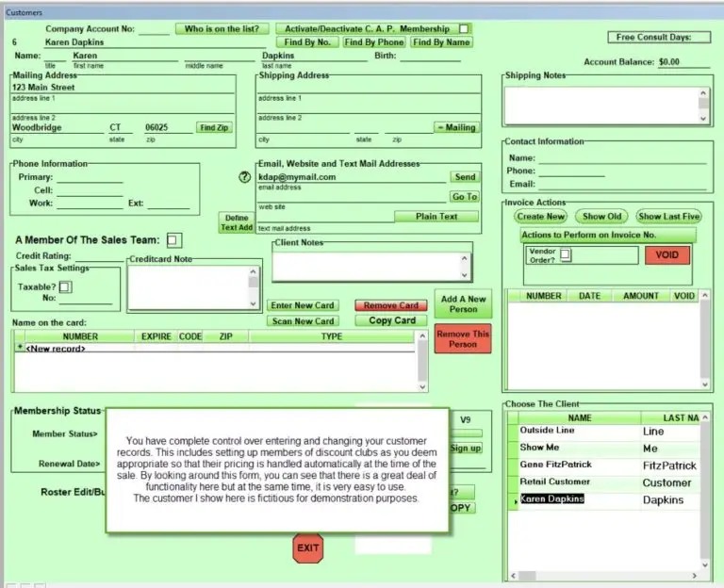The width and height of the screenshot is (724, 588).
Task: Toggle the C.A.P. Membership checkbox
Action: tap(464, 28)
